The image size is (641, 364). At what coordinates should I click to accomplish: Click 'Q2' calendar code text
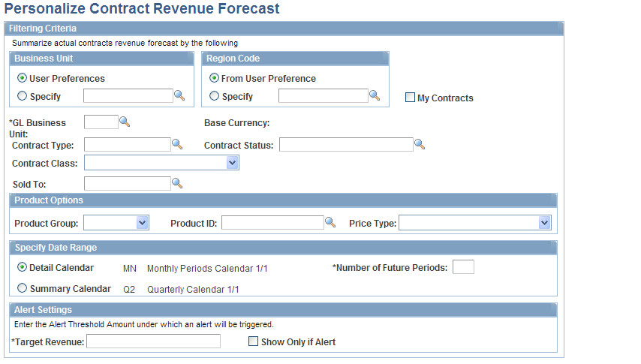click(129, 289)
